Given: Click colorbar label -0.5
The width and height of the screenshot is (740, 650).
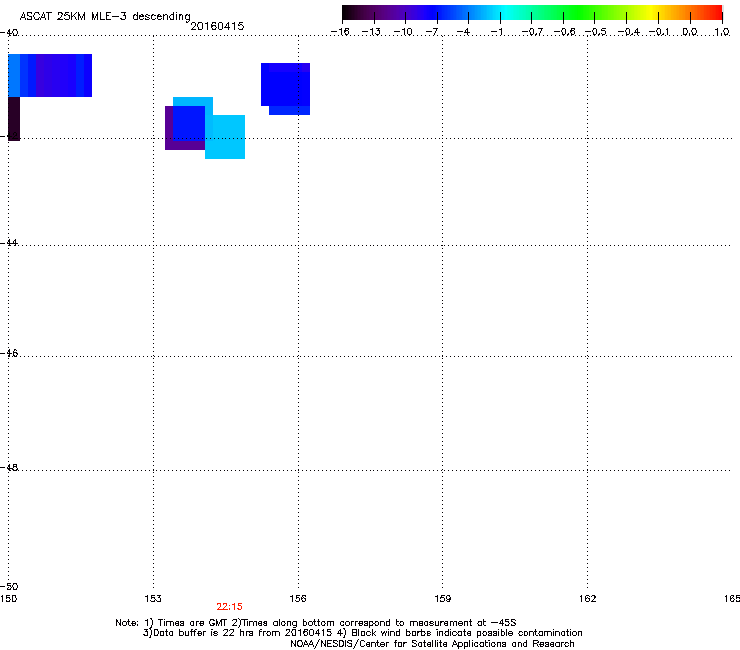Looking at the screenshot, I should (x=596, y=32).
